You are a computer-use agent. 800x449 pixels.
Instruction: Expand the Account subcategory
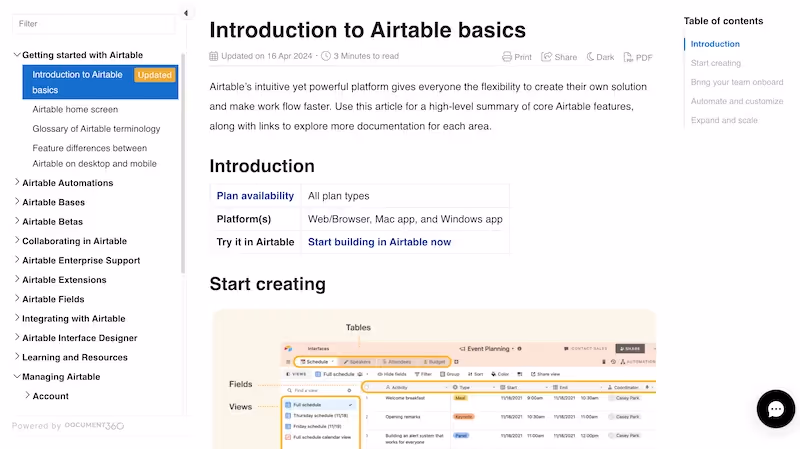click(28, 395)
